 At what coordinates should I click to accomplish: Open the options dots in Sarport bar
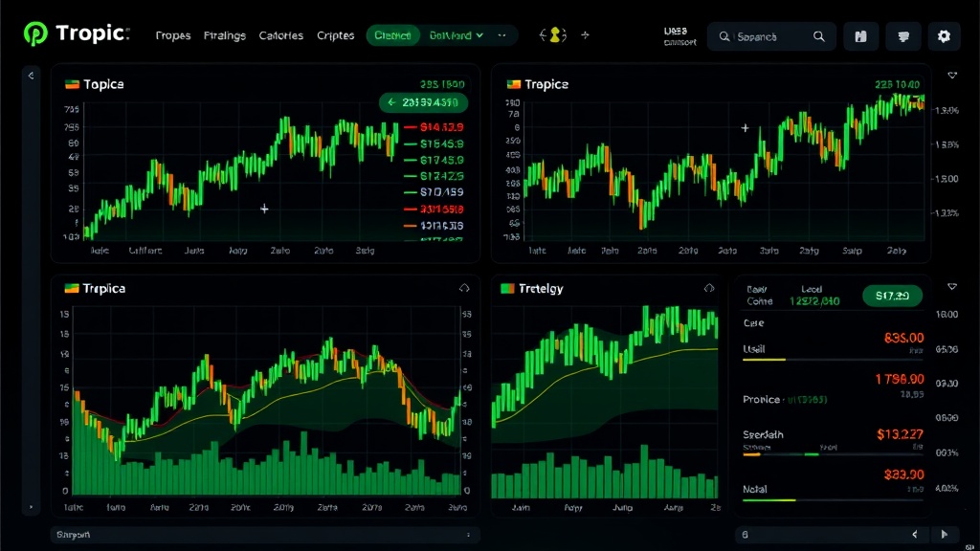pos(468,535)
